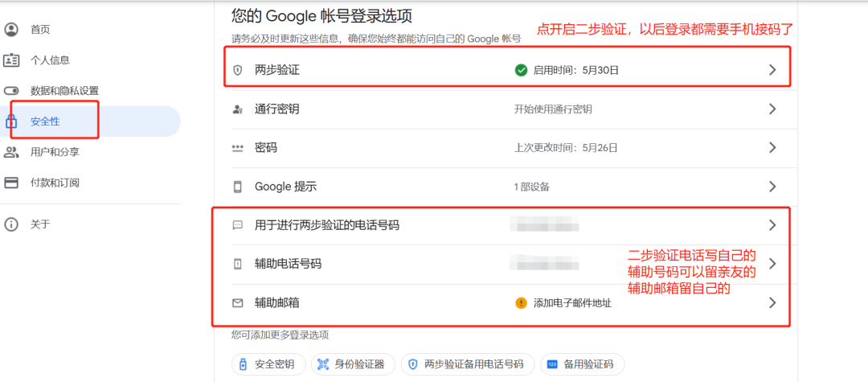Click the 辅助邮箱 label
This screenshot has width=868, height=382.
[x=277, y=303]
